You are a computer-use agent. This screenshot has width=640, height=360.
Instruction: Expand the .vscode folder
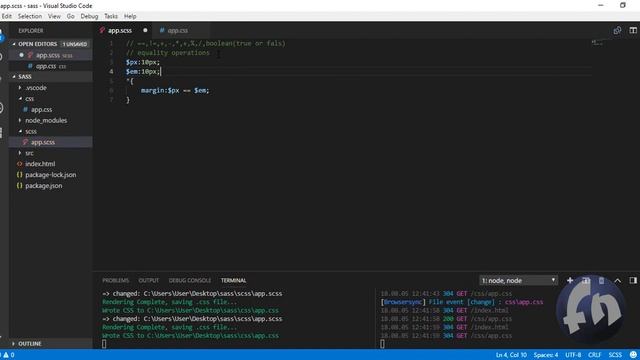point(36,88)
